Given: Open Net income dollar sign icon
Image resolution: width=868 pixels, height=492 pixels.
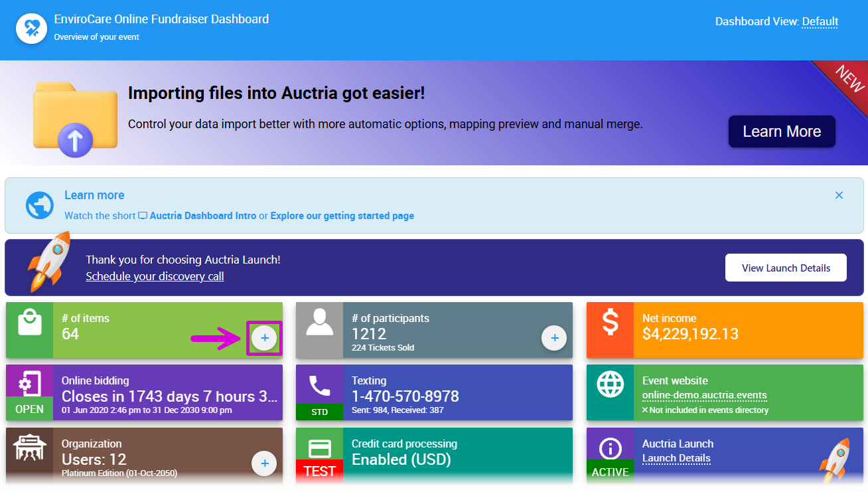Looking at the screenshot, I should tap(610, 323).
